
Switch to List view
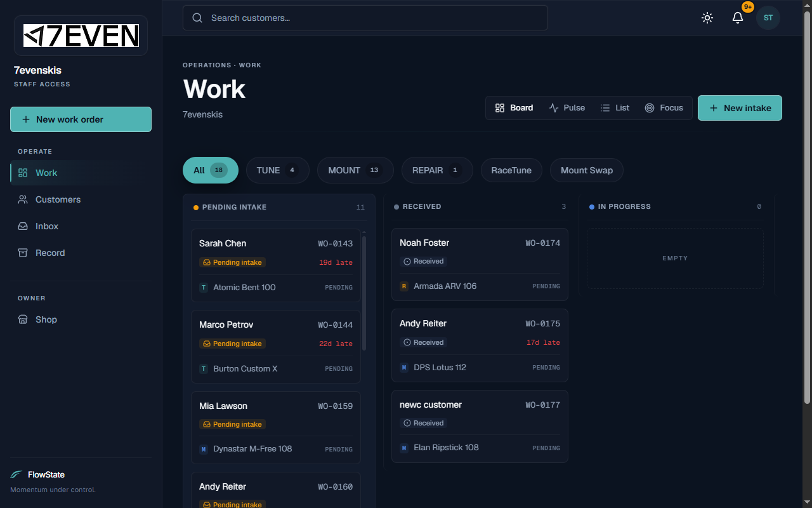(x=615, y=108)
